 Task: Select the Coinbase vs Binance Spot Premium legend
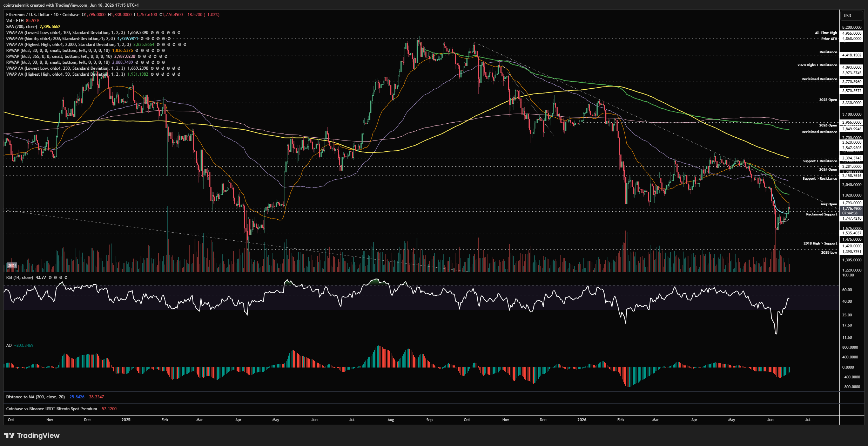tap(52, 409)
